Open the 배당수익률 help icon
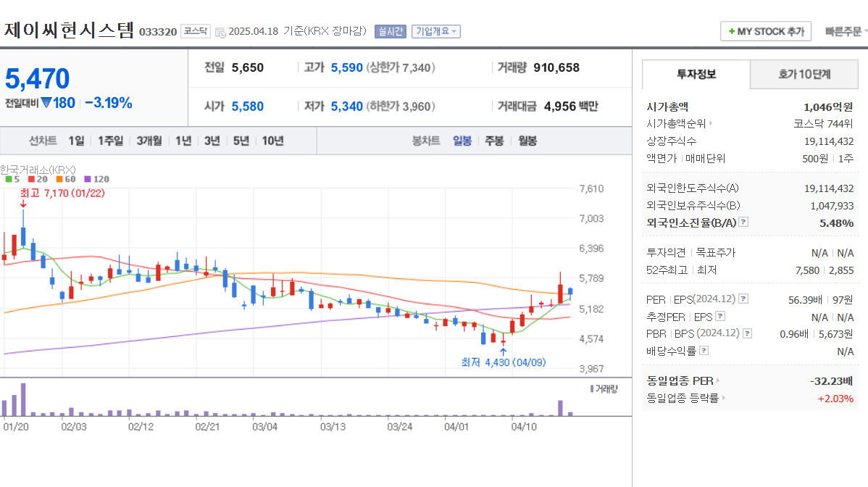This screenshot has width=868, height=487. (x=704, y=351)
